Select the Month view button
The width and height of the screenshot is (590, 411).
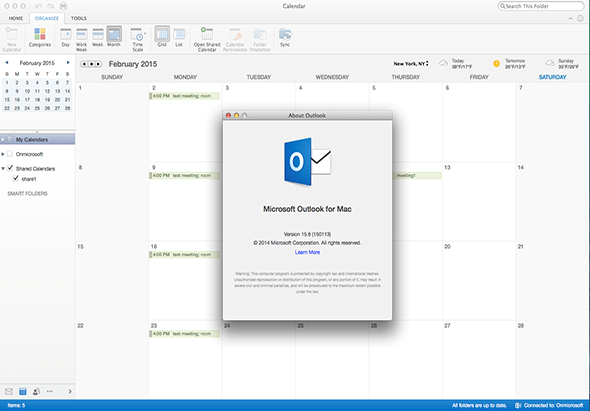[x=114, y=37]
